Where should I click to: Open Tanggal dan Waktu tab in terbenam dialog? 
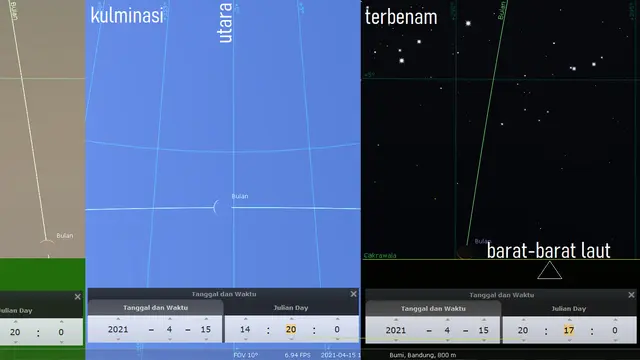pos(433,309)
